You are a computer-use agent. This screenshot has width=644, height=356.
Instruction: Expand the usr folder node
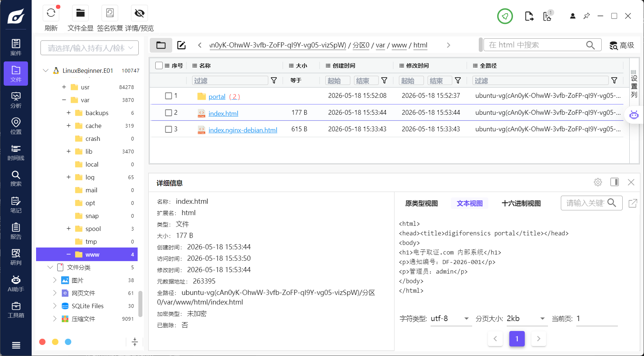(x=64, y=87)
